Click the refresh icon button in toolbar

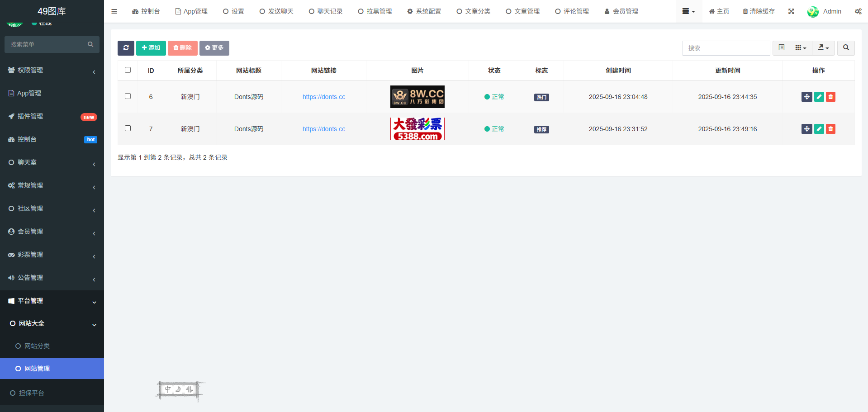click(x=126, y=48)
